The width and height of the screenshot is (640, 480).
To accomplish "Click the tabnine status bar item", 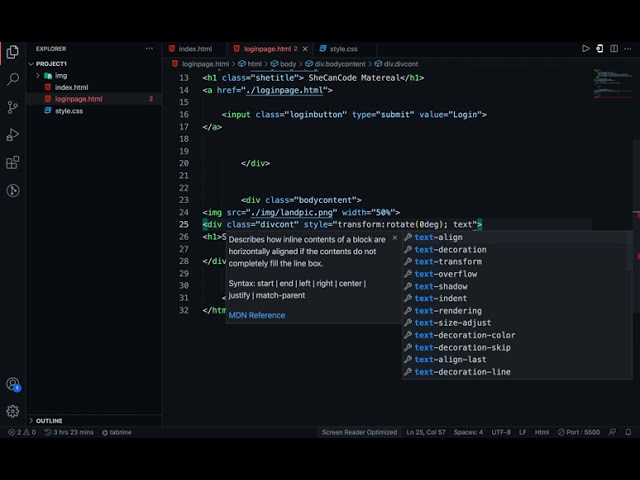I will pyautogui.click(x=117, y=432).
